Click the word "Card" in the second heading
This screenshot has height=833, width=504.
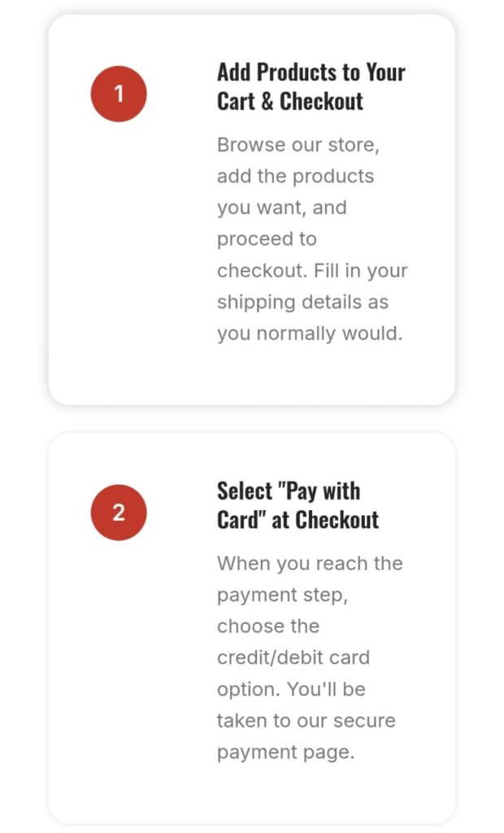pos(238,520)
